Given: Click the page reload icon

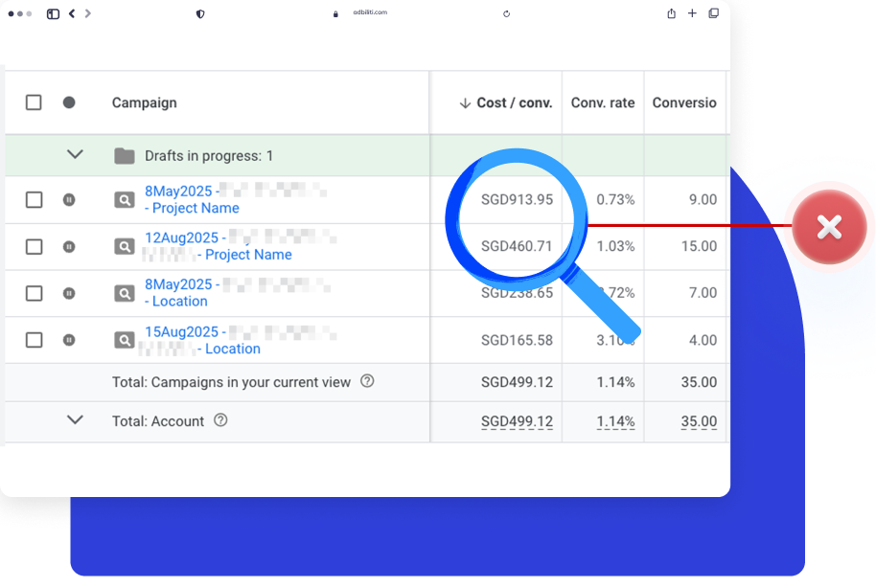Looking at the screenshot, I should coord(506,14).
